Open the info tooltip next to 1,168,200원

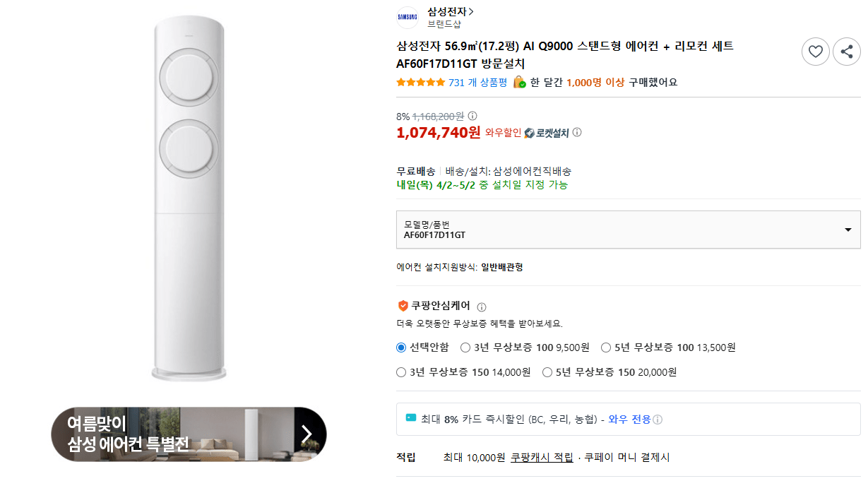472,114
